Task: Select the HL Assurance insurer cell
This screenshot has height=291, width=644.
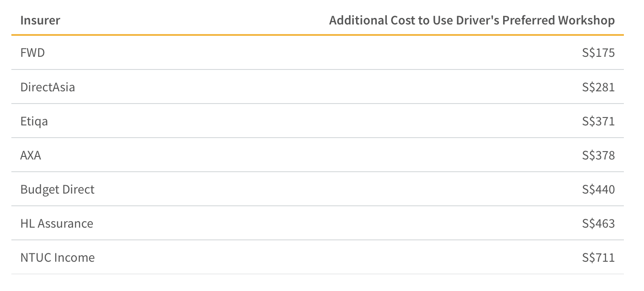Action: 57,223
